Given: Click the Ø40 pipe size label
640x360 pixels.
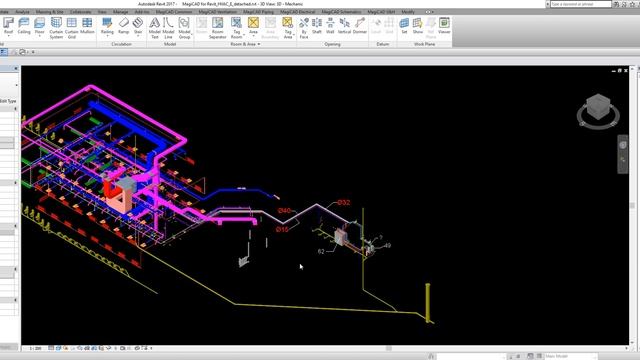Looking at the screenshot, I should pos(284,211).
